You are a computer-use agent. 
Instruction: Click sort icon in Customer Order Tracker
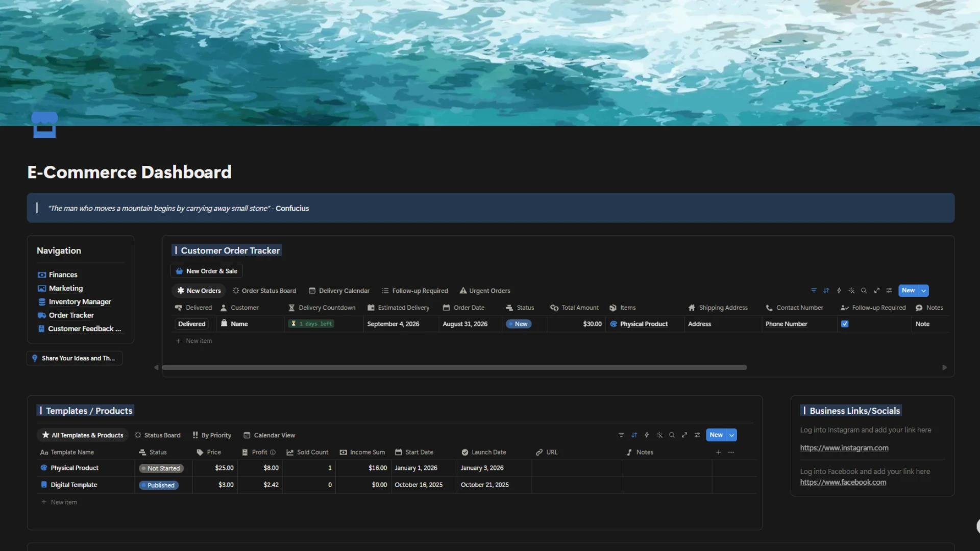[826, 290]
